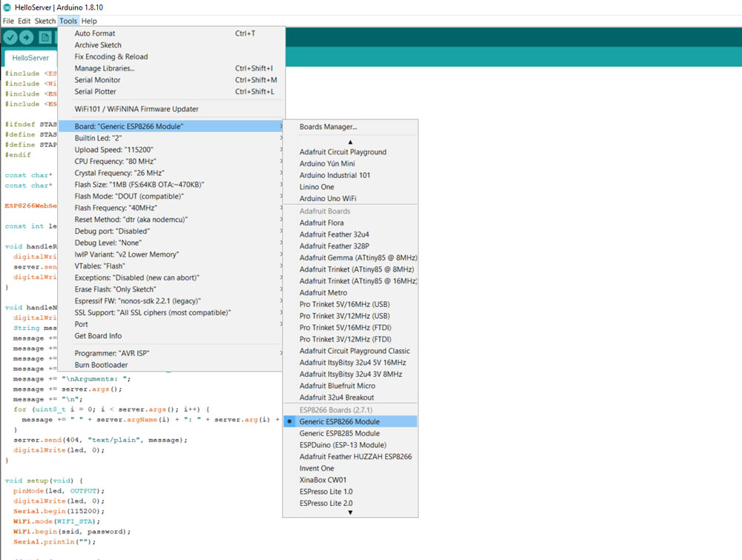The height and width of the screenshot is (560, 742).
Task: Select Adafruit Metro board
Action: [350, 293]
